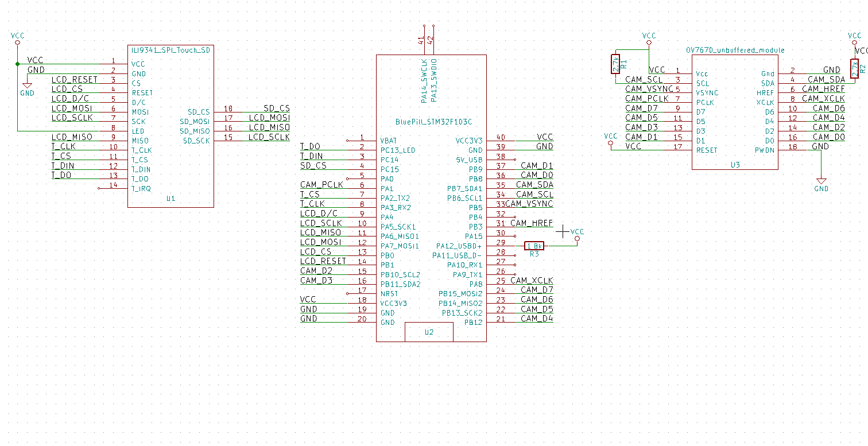Viewport: 868px width, 446px height.
Task: Click VSYNC pin name on U3
Action: pos(707,93)
